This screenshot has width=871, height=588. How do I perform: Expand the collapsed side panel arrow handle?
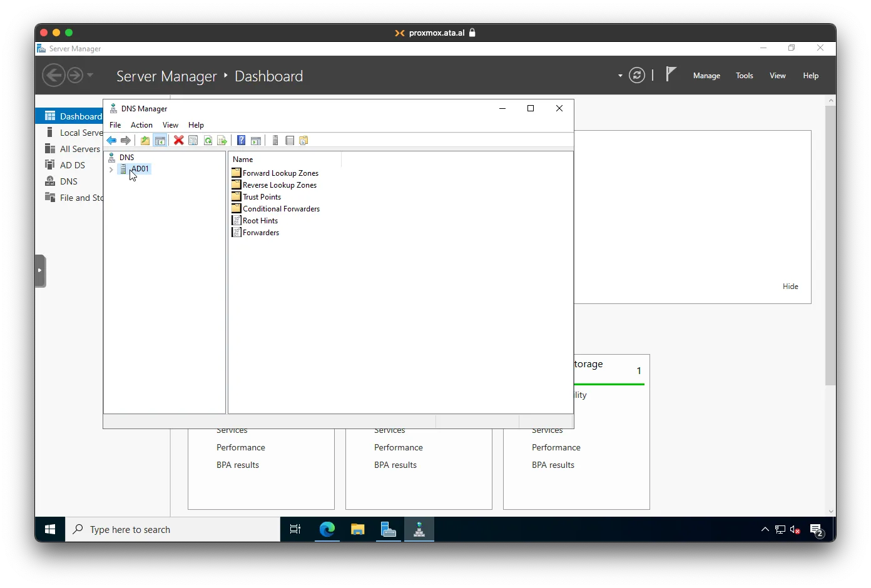click(x=40, y=271)
